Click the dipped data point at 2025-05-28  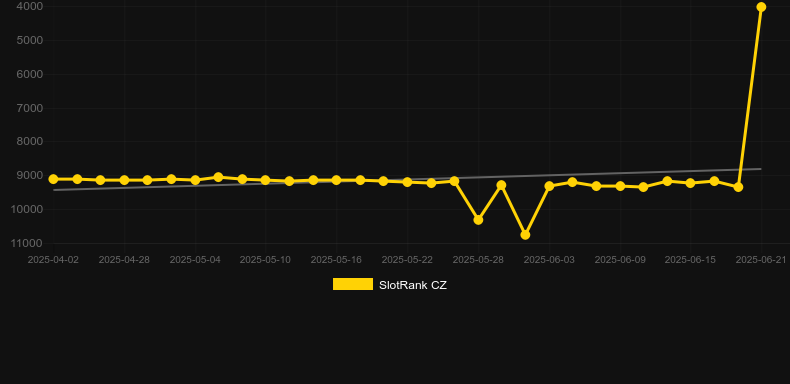click(x=478, y=220)
